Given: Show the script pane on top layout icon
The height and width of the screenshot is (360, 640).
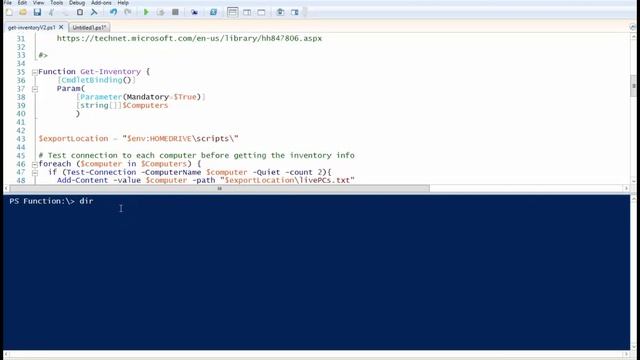Looking at the screenshot, I should 232,12.
